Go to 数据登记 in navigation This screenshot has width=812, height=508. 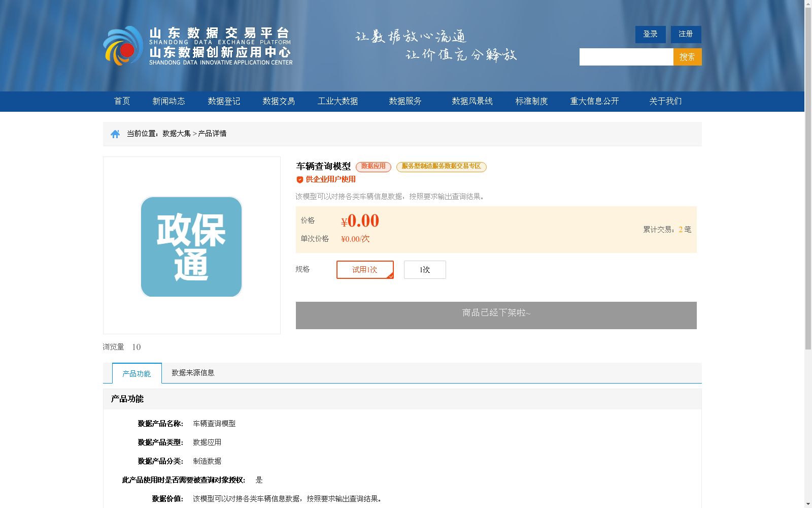tap(224, 101)
